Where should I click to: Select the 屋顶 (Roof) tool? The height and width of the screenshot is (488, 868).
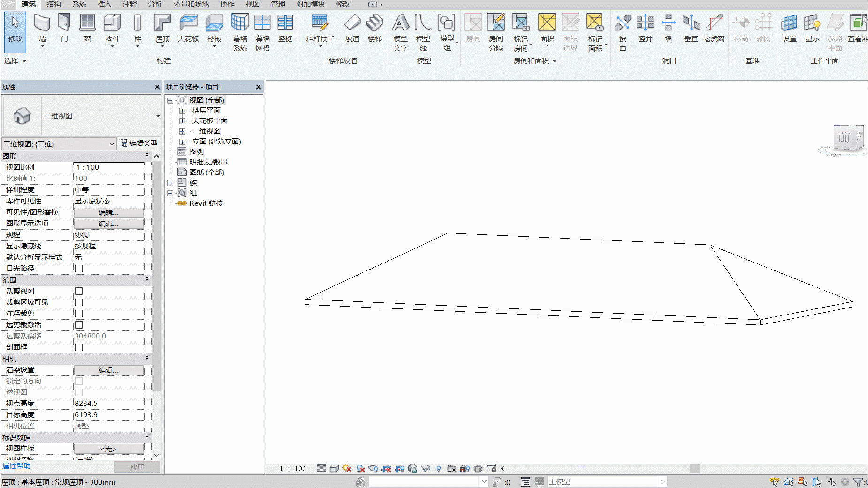point(163,29)
